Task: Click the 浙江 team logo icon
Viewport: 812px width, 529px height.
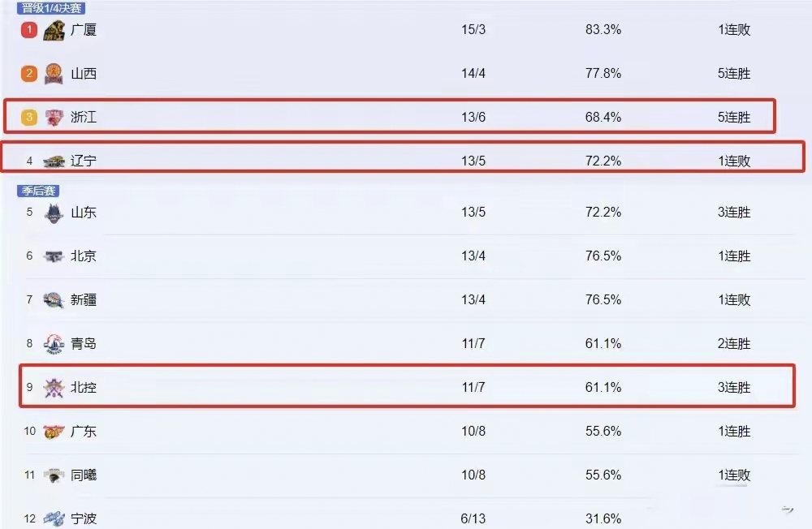Action: [54, 118]
